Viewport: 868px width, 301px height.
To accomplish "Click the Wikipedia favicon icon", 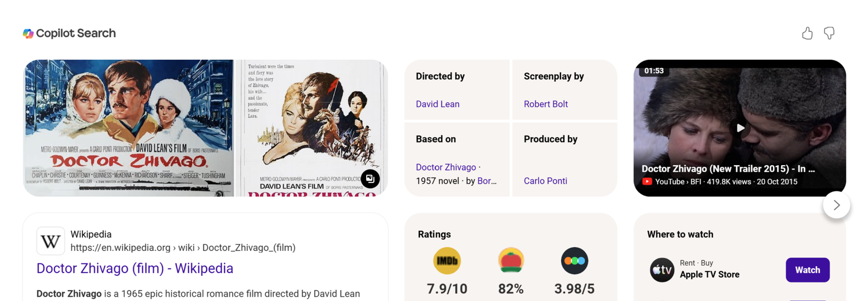I will click(x=50, y=241).
